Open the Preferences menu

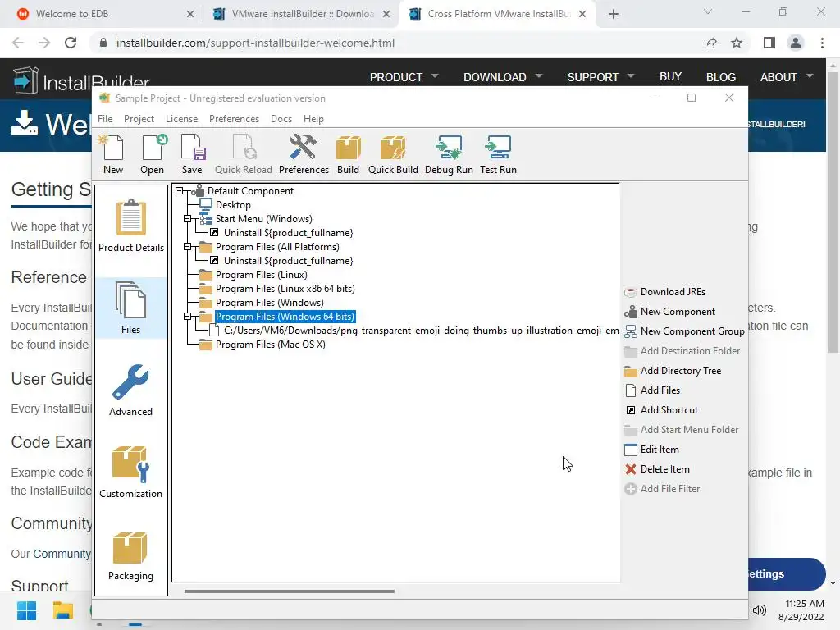click(x=234, y=119)
